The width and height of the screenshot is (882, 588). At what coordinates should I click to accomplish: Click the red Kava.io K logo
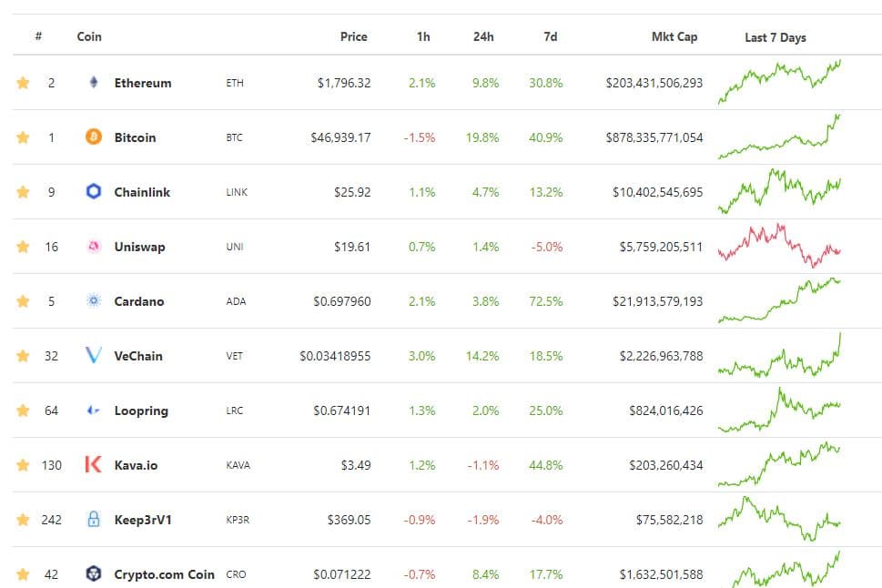click(94, 464)
